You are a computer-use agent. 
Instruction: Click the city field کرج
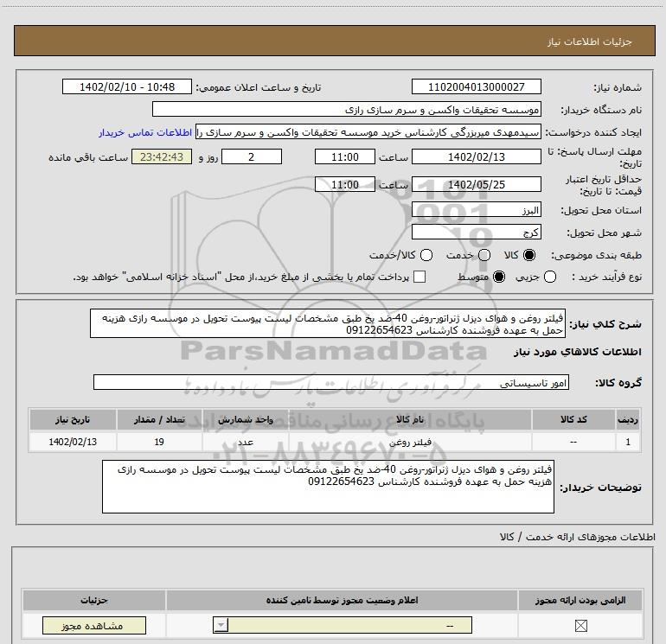[x=476, y=232]
